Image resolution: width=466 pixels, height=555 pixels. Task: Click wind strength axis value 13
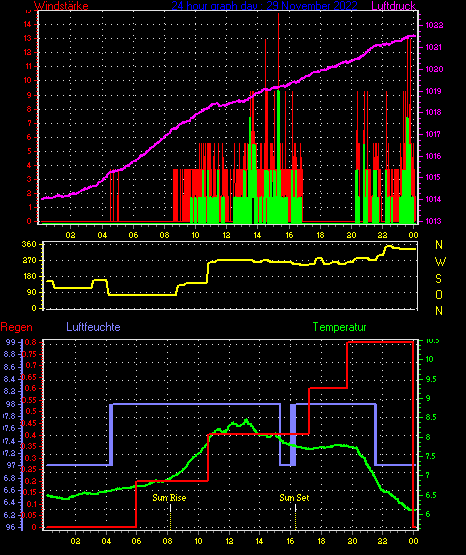[x=27, y=38]
